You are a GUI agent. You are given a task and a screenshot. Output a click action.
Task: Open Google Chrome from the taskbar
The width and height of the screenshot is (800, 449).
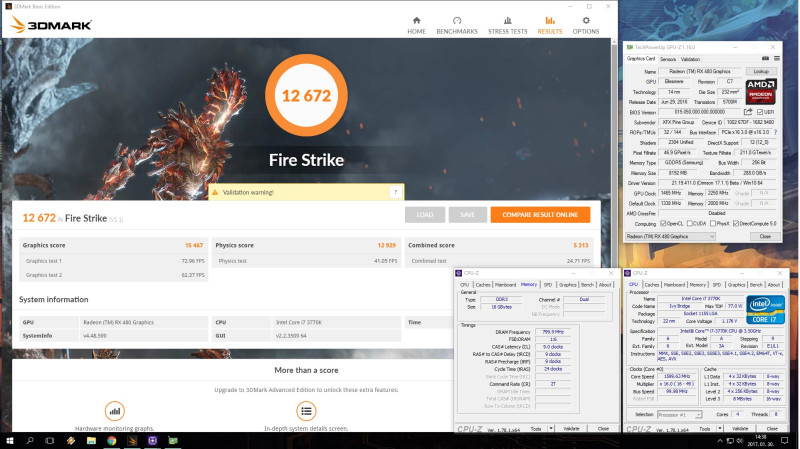[x=111, y=440]
